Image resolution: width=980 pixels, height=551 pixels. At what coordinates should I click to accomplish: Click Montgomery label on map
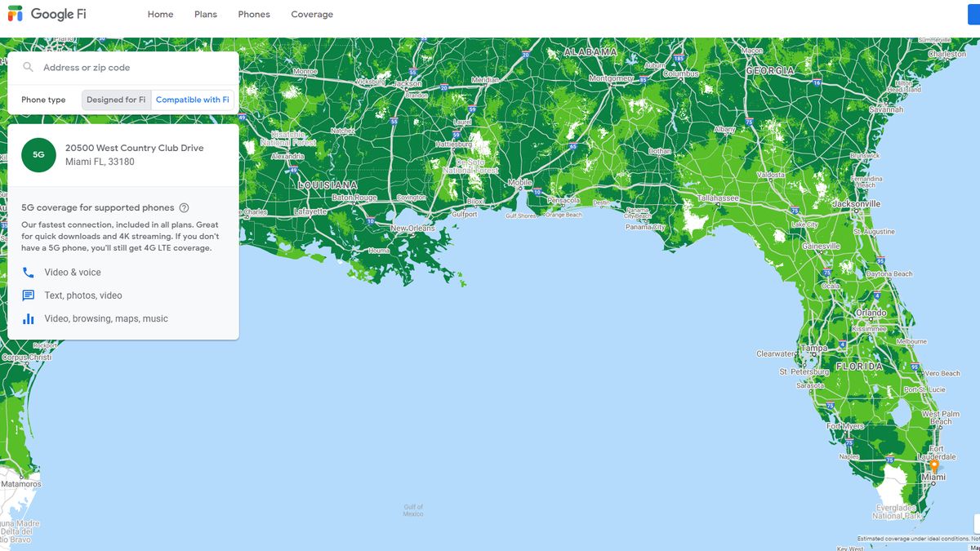pyautogui.click(x=611, y=78)
